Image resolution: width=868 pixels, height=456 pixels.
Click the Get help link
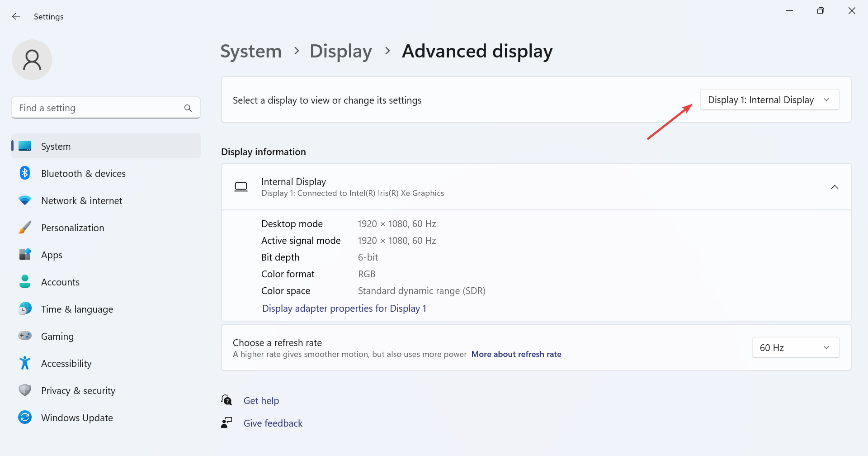coord(261,401)
